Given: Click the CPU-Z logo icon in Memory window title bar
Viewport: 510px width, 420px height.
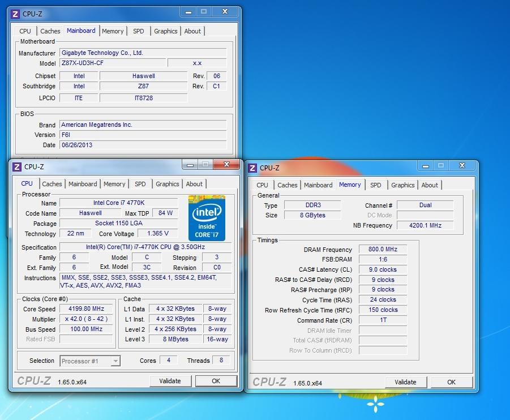Looking at the screenshot, I should tap(252, 168).
